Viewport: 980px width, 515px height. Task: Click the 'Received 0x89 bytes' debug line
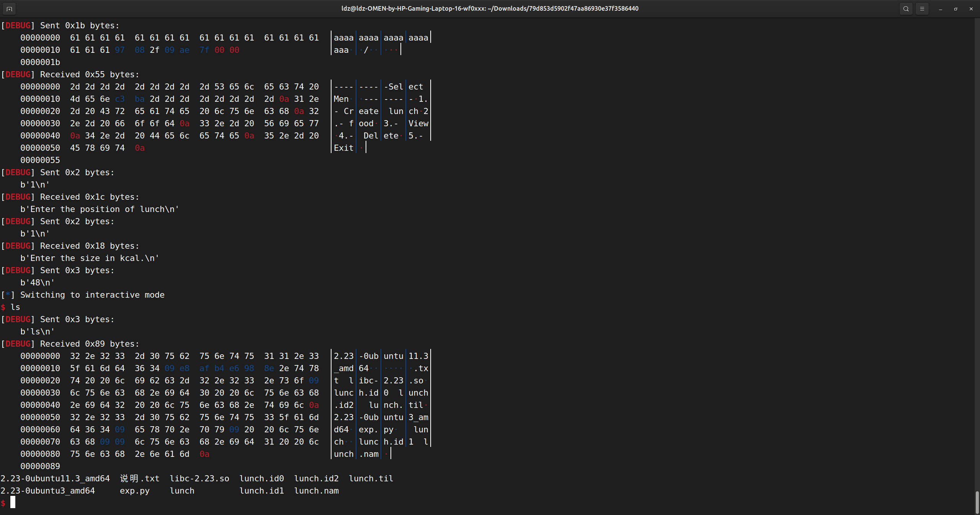89,344
